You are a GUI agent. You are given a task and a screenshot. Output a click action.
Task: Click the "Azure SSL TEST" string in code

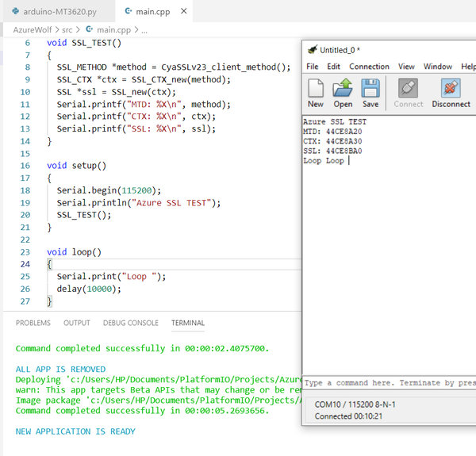[171, 203]
